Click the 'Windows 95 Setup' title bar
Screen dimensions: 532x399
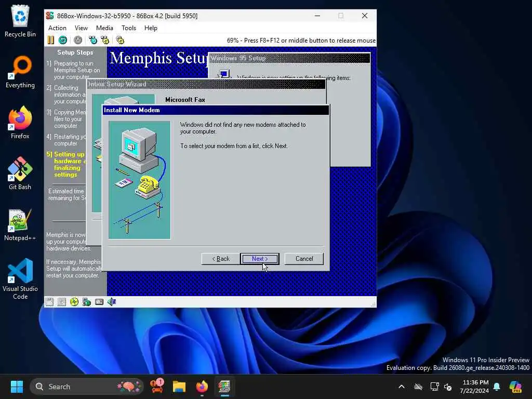point(289,58)
